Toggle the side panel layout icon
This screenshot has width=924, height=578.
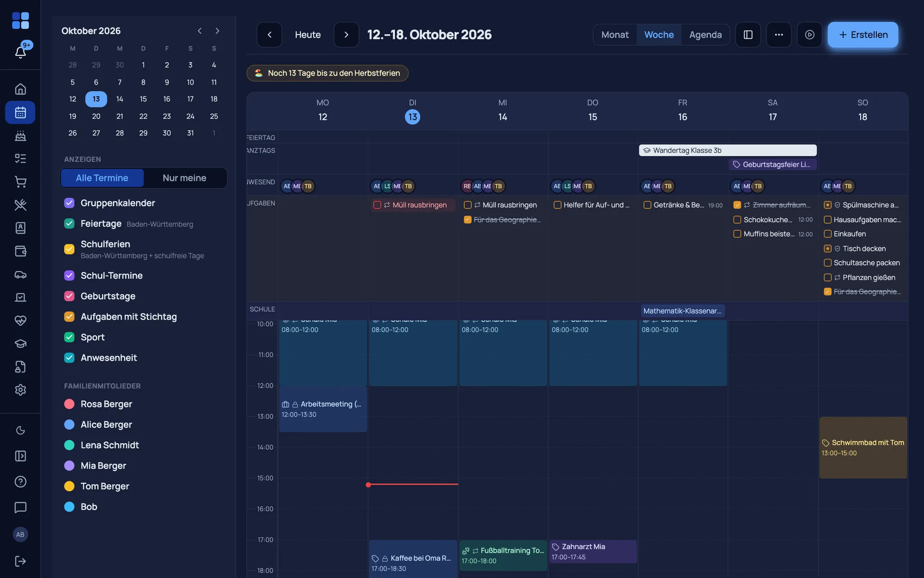(x=748, y=35)
